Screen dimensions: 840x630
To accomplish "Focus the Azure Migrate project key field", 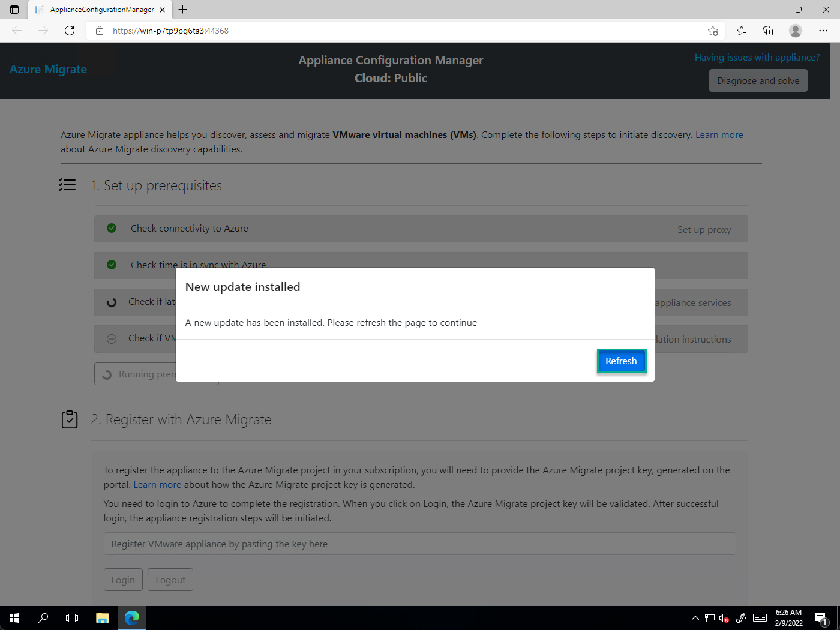I will (419, 544).
